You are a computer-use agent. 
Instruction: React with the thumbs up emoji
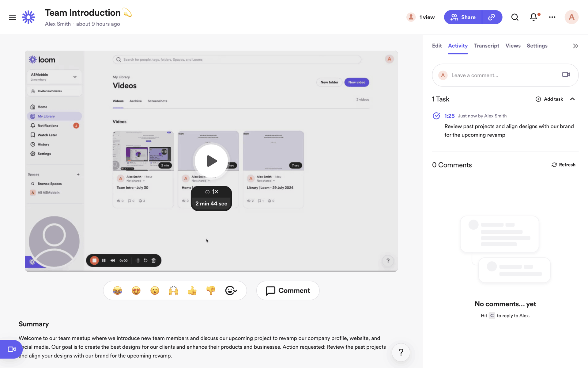click(x=192, y=290)
